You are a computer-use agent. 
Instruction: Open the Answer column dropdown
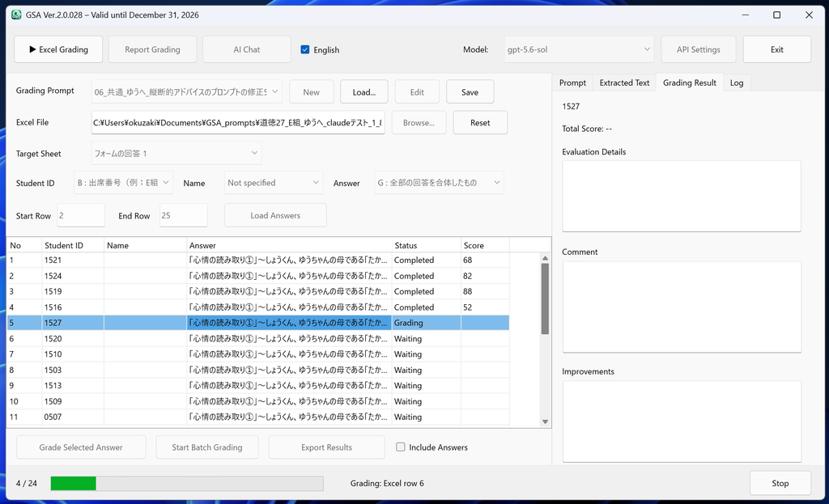point(439,183)
